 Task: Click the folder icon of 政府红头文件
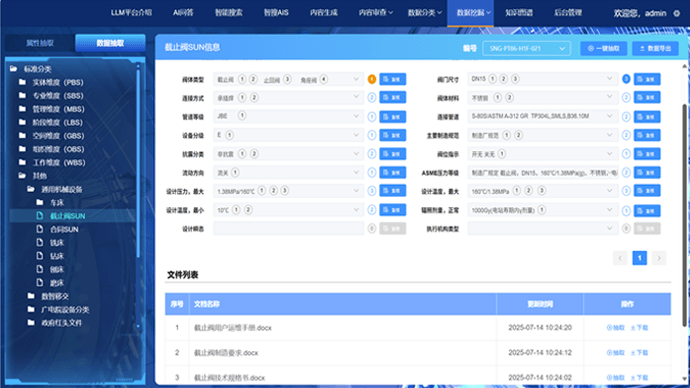point(31,322)
